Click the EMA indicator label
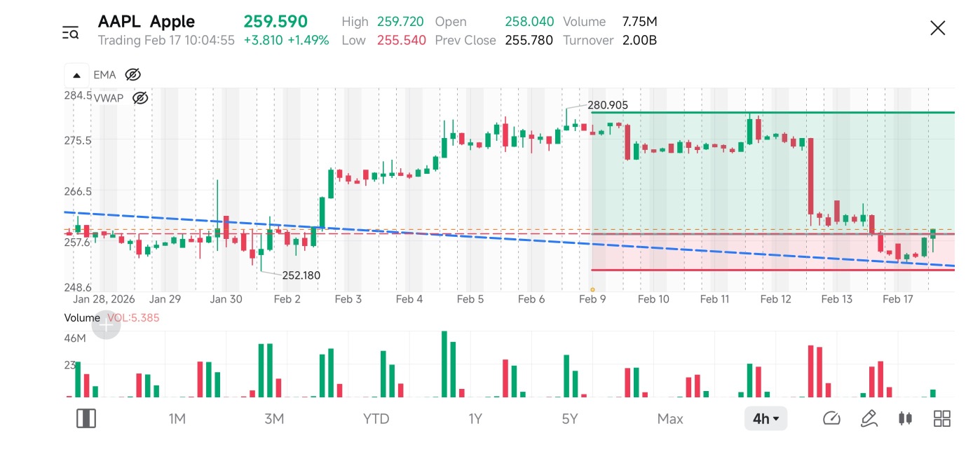 104,75
